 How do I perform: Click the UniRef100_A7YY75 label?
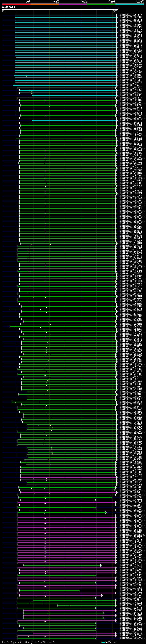click(131, 540)
